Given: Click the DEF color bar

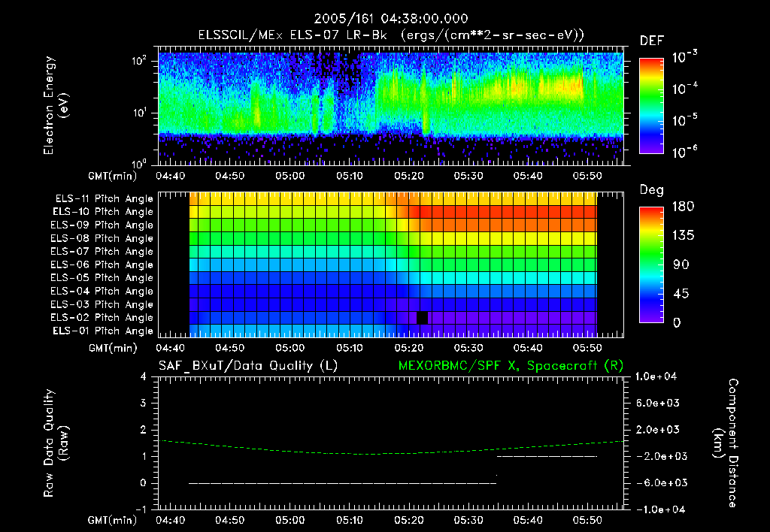Looking at the screenshot, I should click(x=651, y=106).
